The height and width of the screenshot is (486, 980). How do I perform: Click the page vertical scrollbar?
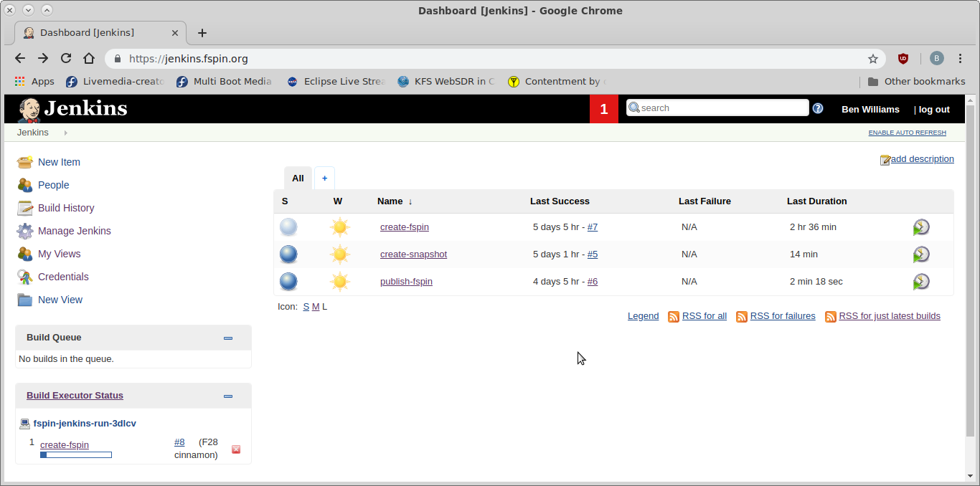[x=970, y=271]
